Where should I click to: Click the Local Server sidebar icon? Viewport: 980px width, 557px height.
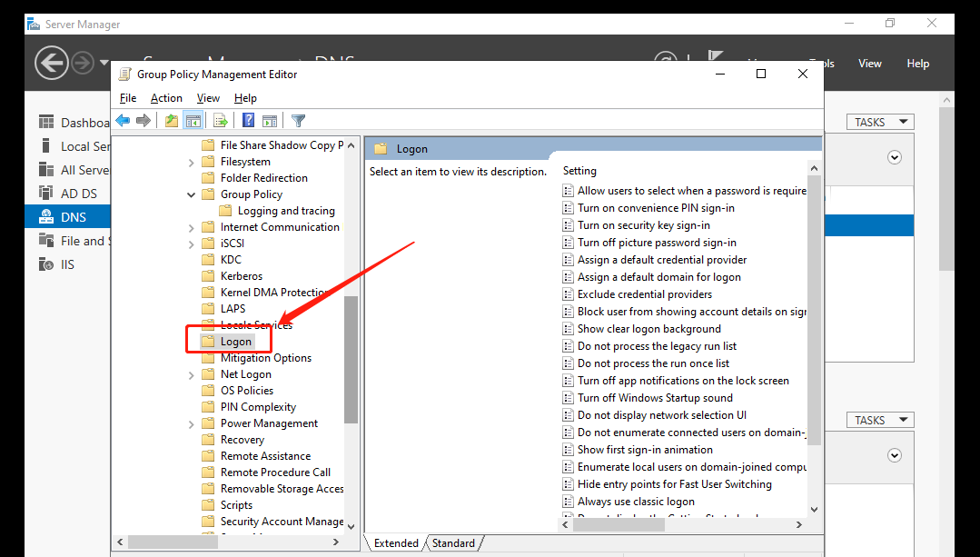[45, 145]
